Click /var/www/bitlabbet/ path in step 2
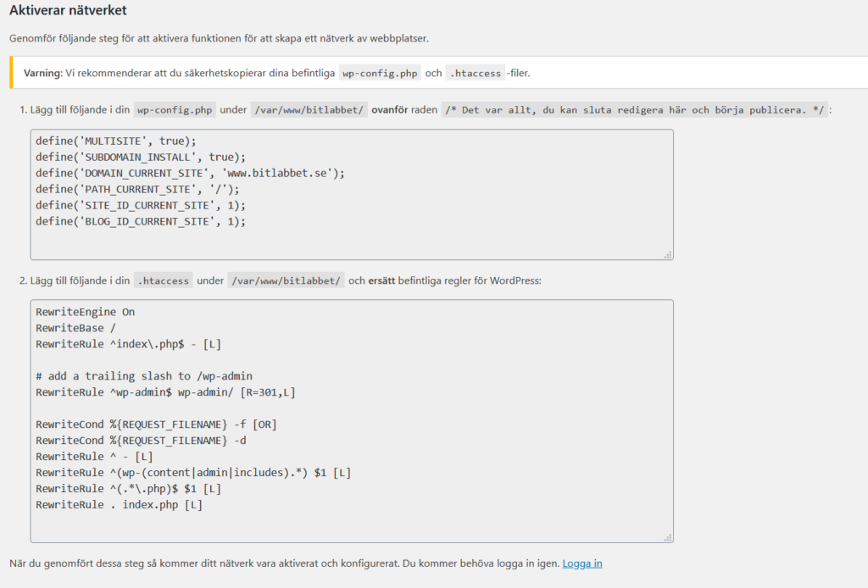Viewport: 868px width, 588px height. pyautogui.click(x=286, y=280)
